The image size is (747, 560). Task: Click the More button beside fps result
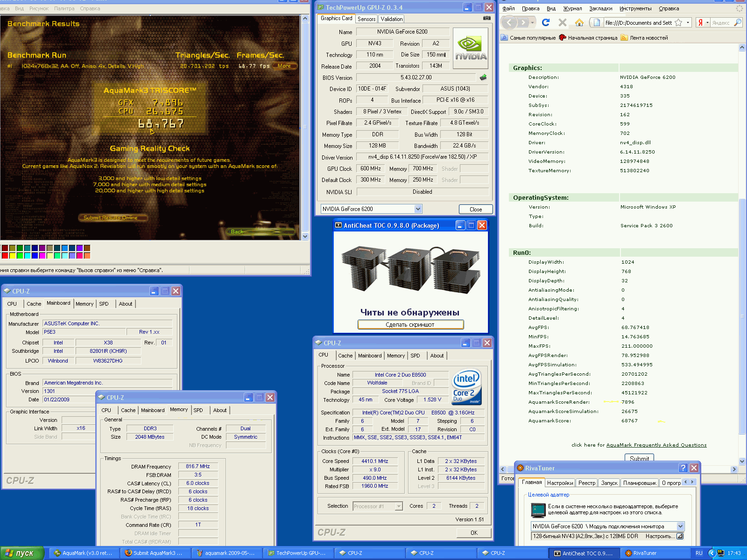click(x=284, y=66)
